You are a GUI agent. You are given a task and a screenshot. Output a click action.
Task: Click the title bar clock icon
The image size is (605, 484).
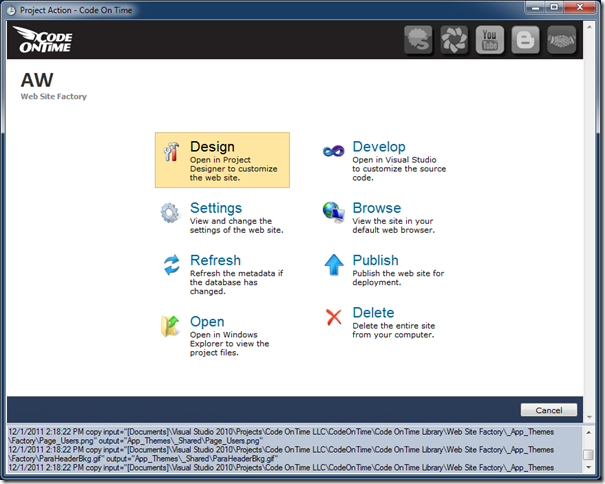(x=11, y=10)
